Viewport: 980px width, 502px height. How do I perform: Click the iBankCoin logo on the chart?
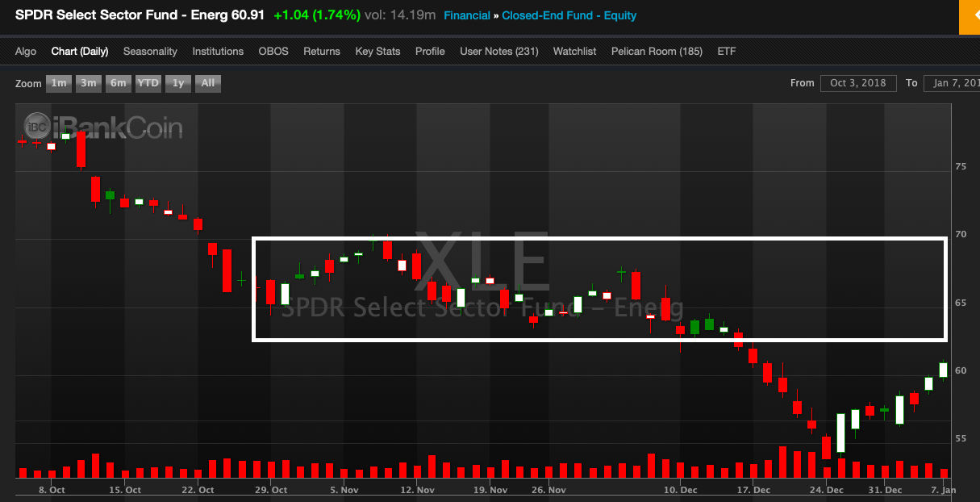pyautogui.click(x=102, y=128)
